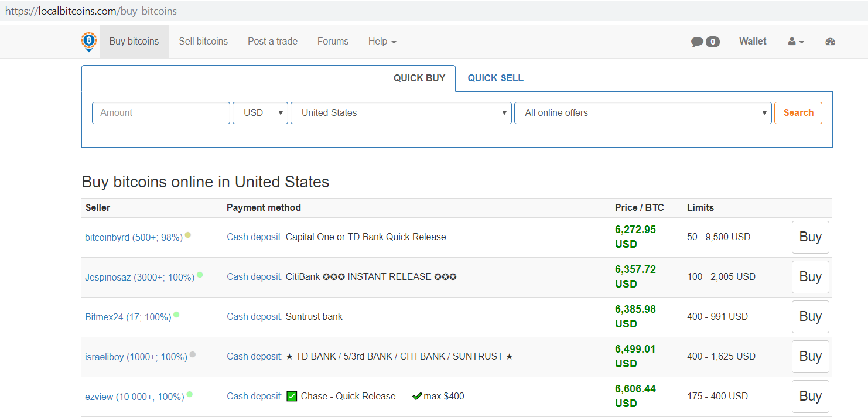
Task: Click the price 6,606.44 USD
Action: pos(635,397)
